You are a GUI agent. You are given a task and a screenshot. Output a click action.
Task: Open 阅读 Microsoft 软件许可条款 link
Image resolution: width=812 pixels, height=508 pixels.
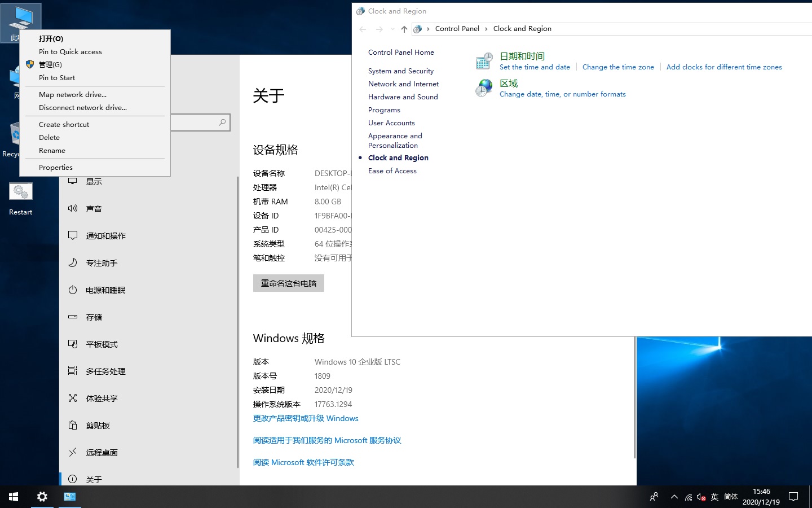coord(303,462)
